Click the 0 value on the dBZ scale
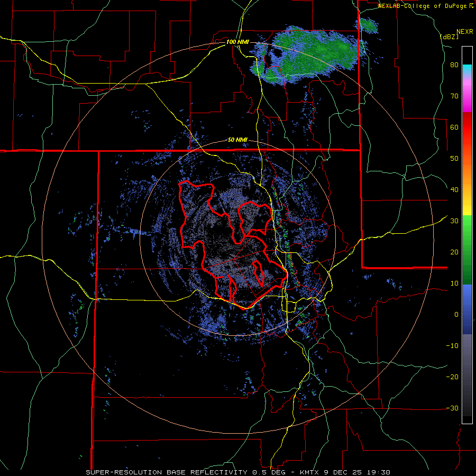Image resolution: width=476 pixels, height=476 pixels. pos(456,315)
